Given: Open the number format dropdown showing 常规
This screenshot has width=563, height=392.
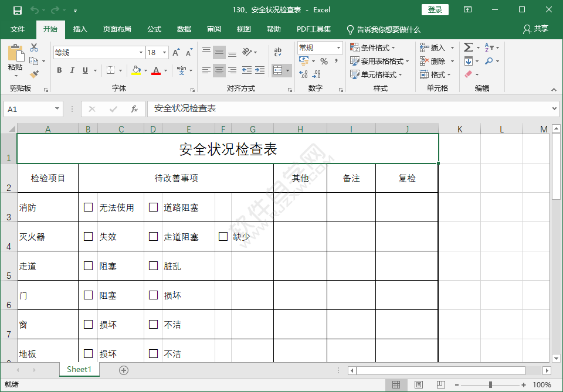Looking at the screenshot, I should click(x=338, y=47).
